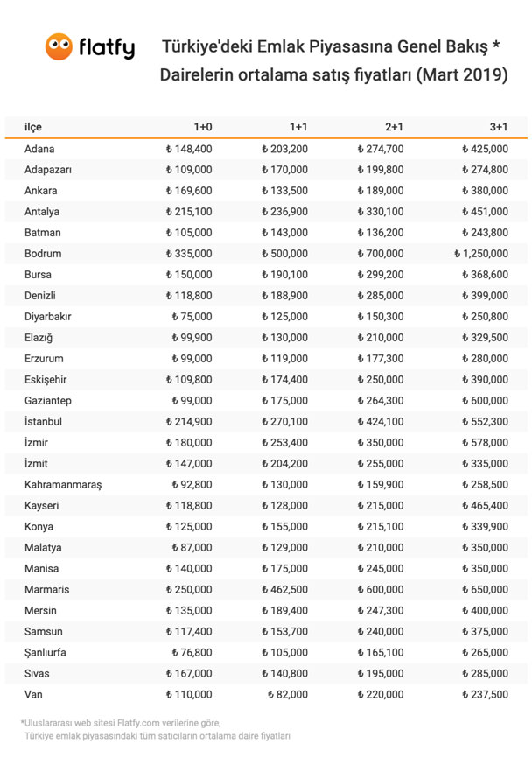Click Diyarbakır's 1+0 price ₺75,000
The image size is (532, 758).
(192, 317)
